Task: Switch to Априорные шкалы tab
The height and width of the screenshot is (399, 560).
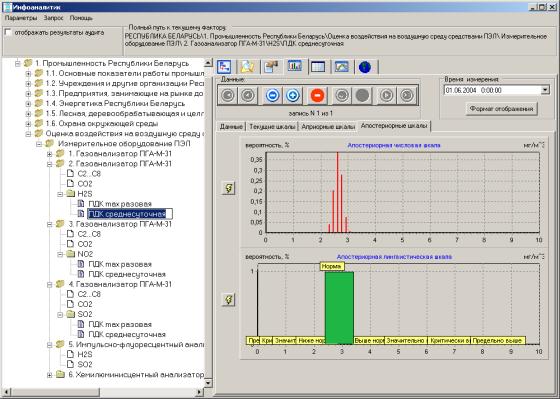Action: click(328, 126)
